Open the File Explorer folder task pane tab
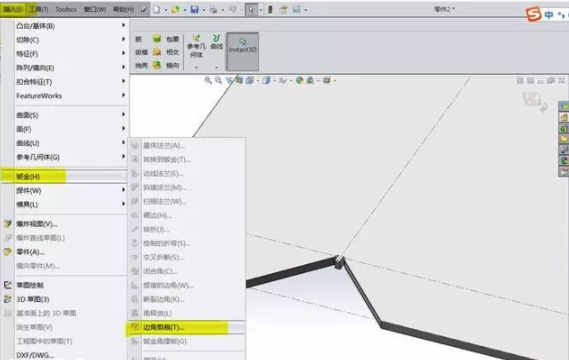The width and height of the screenshot is (569, 360). [564, 139]
